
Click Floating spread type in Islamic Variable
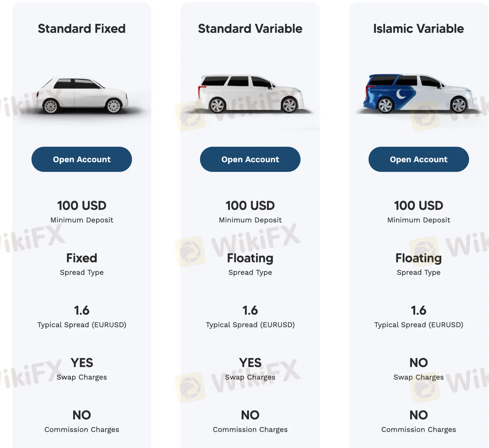pos(419,258)
